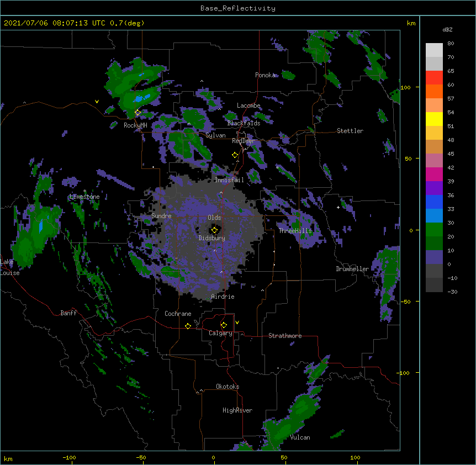
Task: Click the Drumheller city label
Action: pos(352,269)
